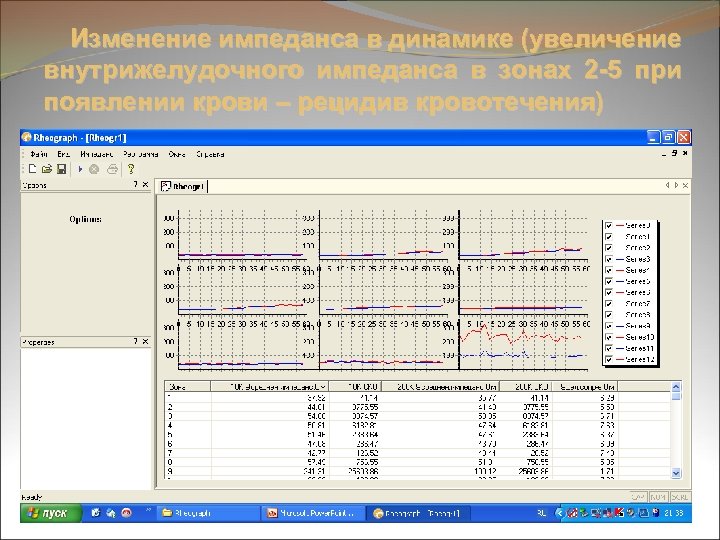Toggle the Series10 legend checkbox
Viewport: 720px width, 540px height.
click(609, 338)
